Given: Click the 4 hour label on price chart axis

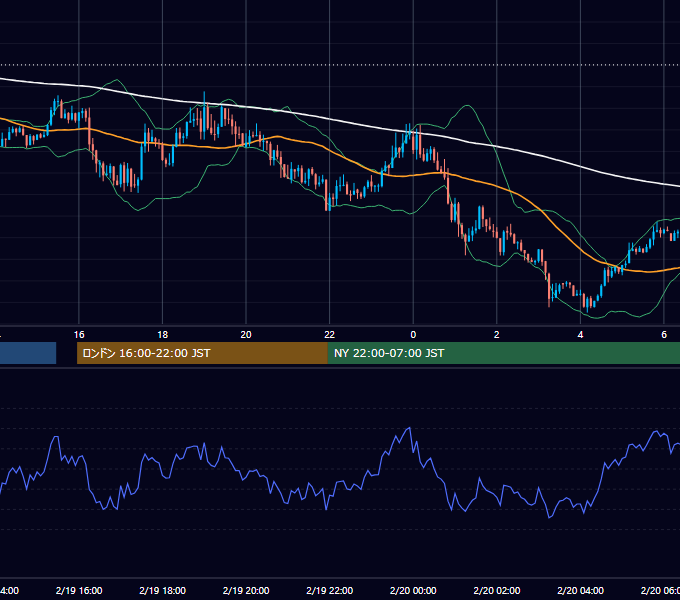Looking at the screenshot, I should click(x=580, y=335).
